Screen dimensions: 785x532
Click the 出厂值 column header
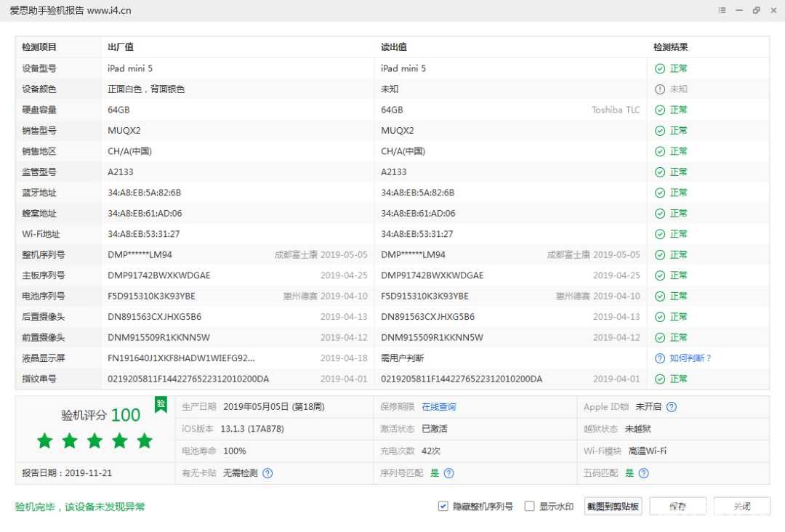tap(121, 47)
